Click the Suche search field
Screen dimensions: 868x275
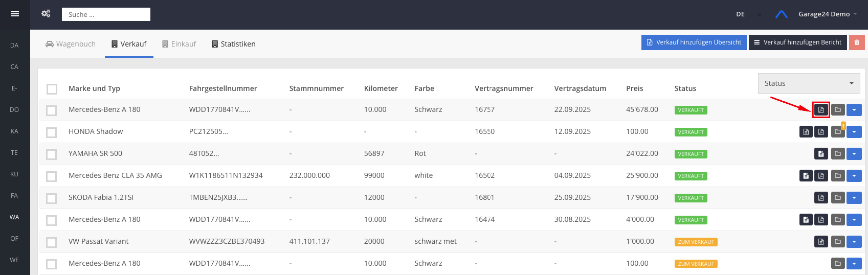pos(106,14)
